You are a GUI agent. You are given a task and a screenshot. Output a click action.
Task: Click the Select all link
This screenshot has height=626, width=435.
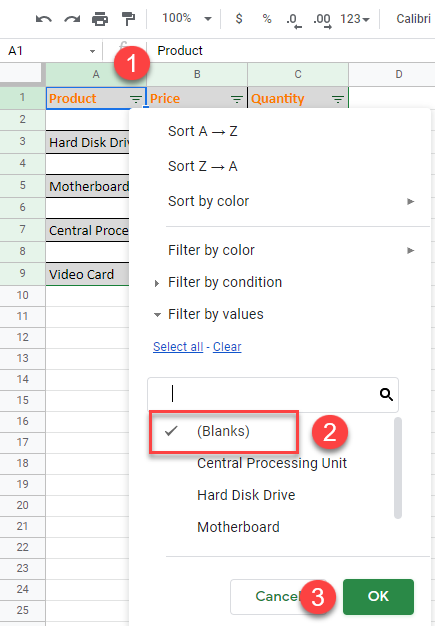point(178,347)
